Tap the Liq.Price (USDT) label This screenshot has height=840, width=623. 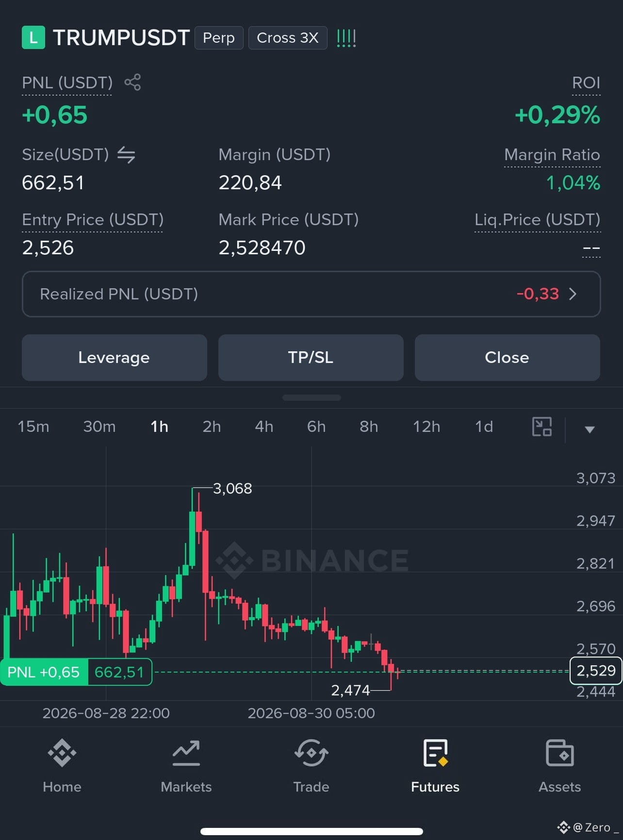pos(537,220)
